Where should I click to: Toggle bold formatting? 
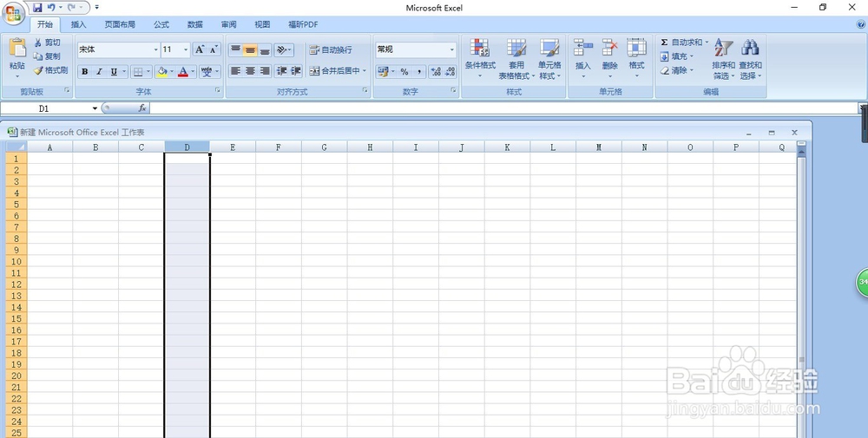pyautogui.click(x=85, y=71)
